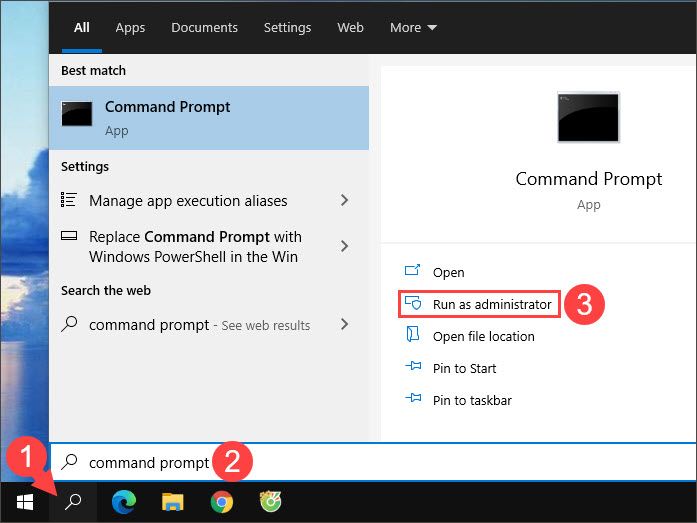Click the Command Prompt icon in Best match
This screenshot has width=697, height=523.
(77, 114)
